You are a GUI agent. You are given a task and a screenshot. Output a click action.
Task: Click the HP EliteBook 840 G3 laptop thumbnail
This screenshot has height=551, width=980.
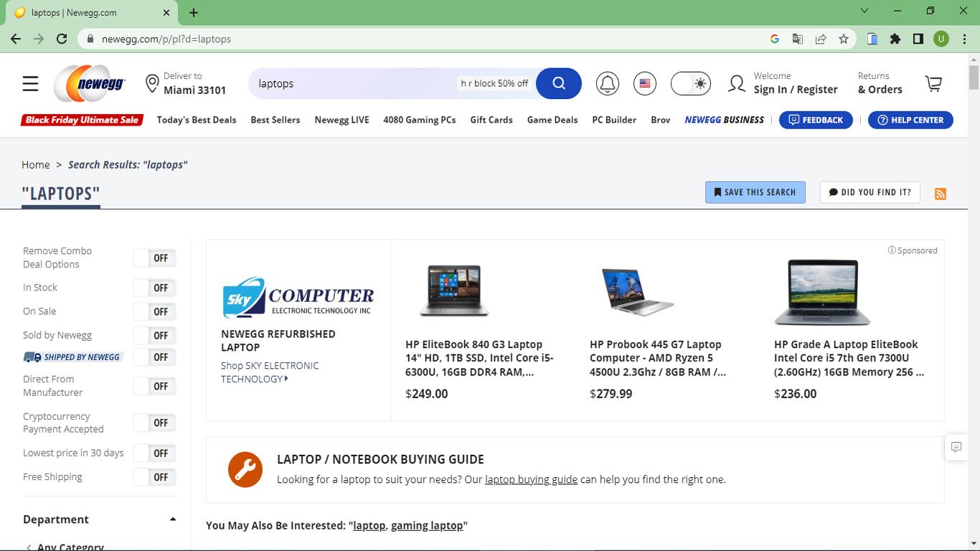tap(453, 291)
